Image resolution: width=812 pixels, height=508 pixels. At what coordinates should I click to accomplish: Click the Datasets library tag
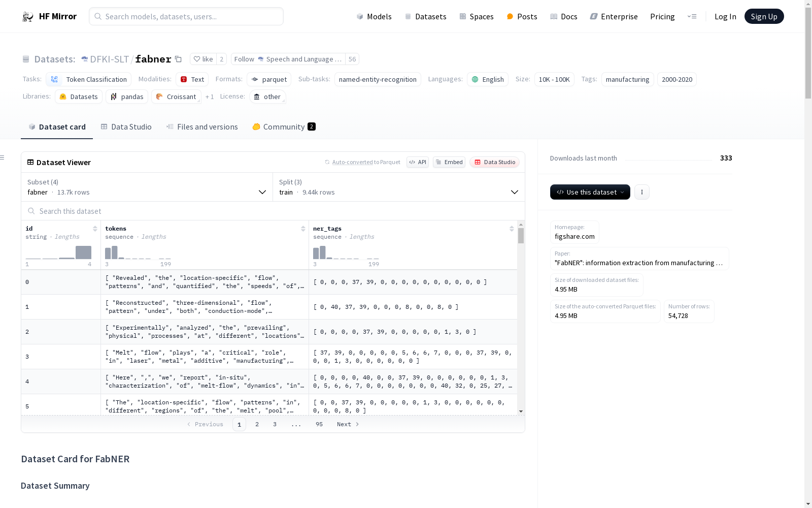click(x=79, y=97)
